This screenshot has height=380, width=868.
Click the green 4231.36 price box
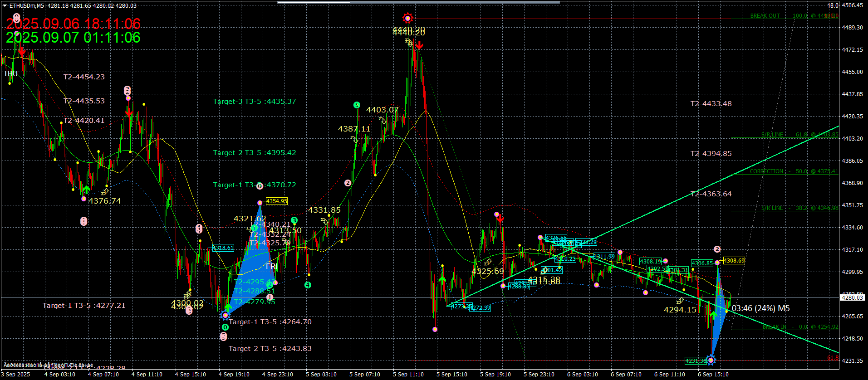coord(696,361)
